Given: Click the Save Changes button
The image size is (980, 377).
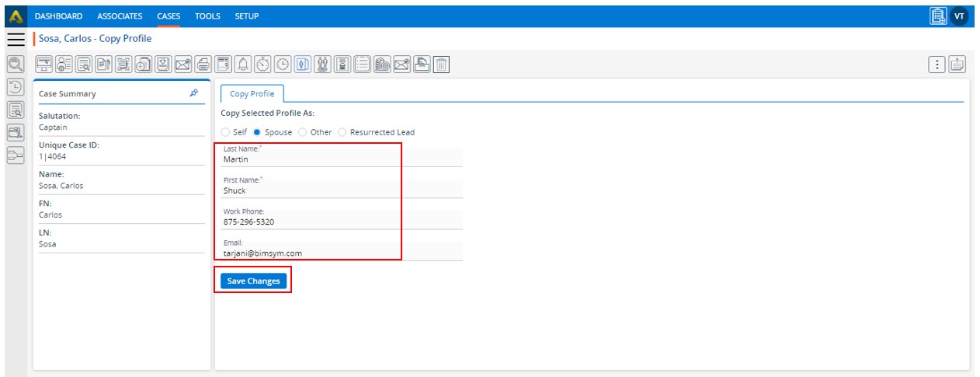Looking at the screenshot, I should tap(253, 281).
